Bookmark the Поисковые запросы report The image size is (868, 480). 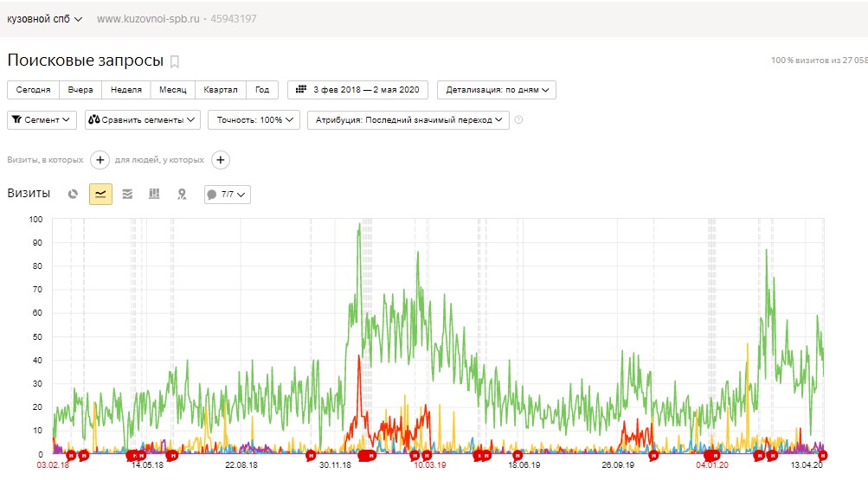coord(174,61)
